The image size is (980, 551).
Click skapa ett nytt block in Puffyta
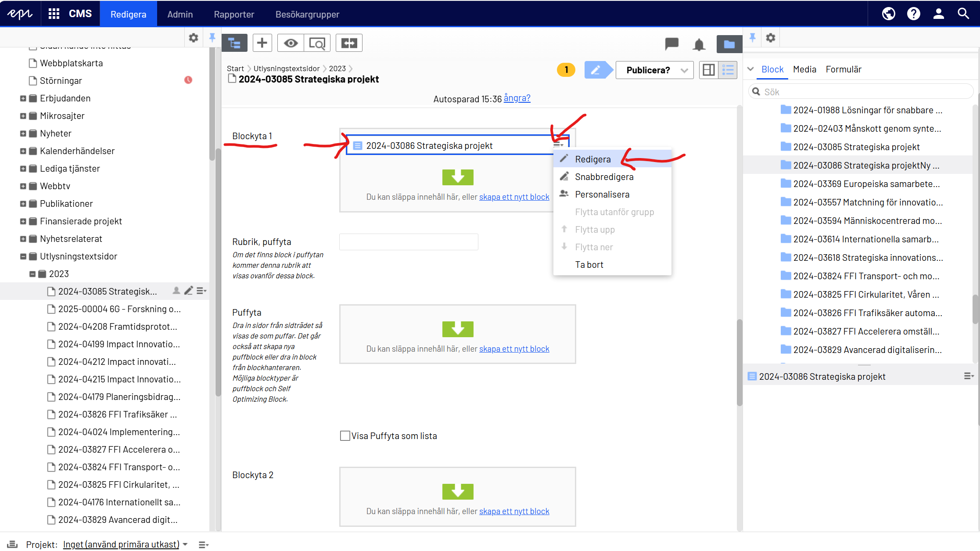[x=514, y=349]
